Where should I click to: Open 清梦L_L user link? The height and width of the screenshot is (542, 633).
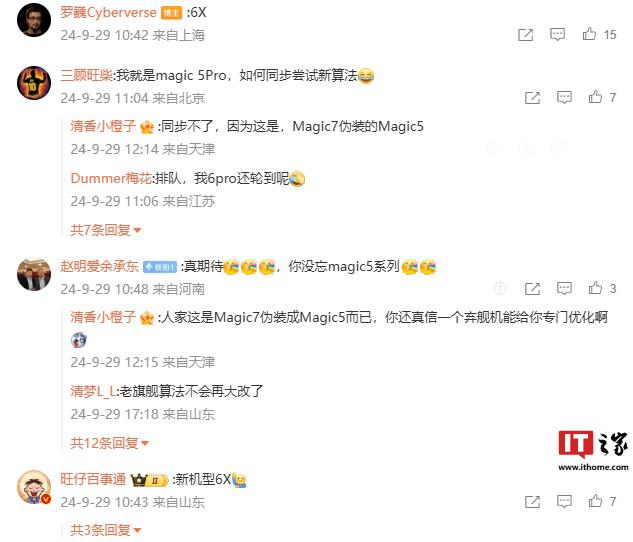coord(93,391)
